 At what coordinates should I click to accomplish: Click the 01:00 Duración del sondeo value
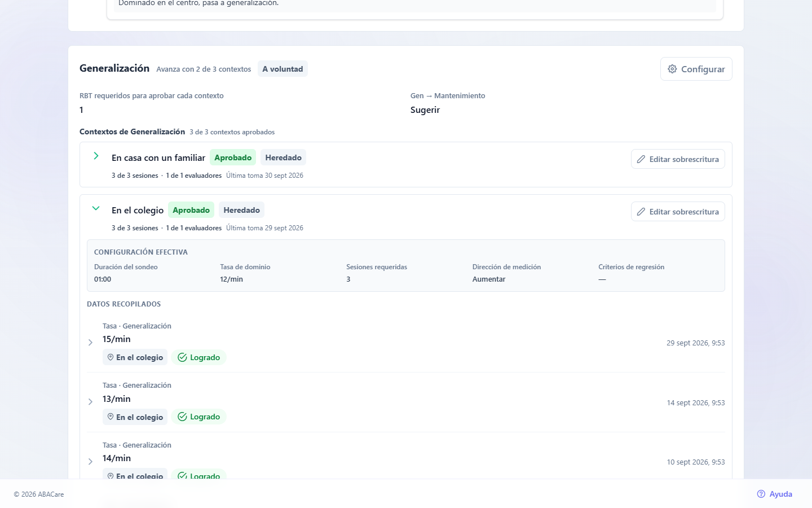[x=103, y=279]
